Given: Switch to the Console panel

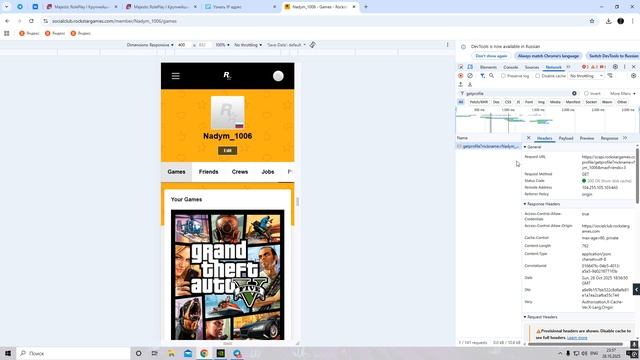Looking at the screenshot, I should click(511, 67).
